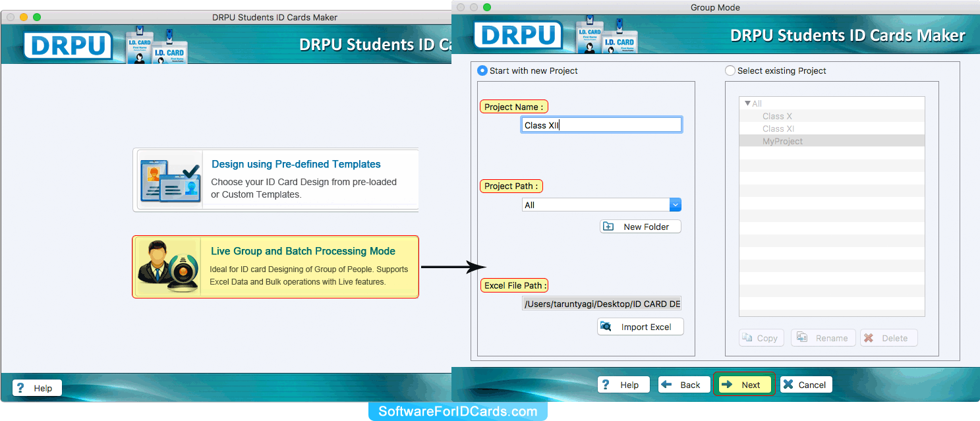Viewport: 980px width, 421px height.
Task: Choose Design using Pre-defined Templates option
Action: [275, 180]
